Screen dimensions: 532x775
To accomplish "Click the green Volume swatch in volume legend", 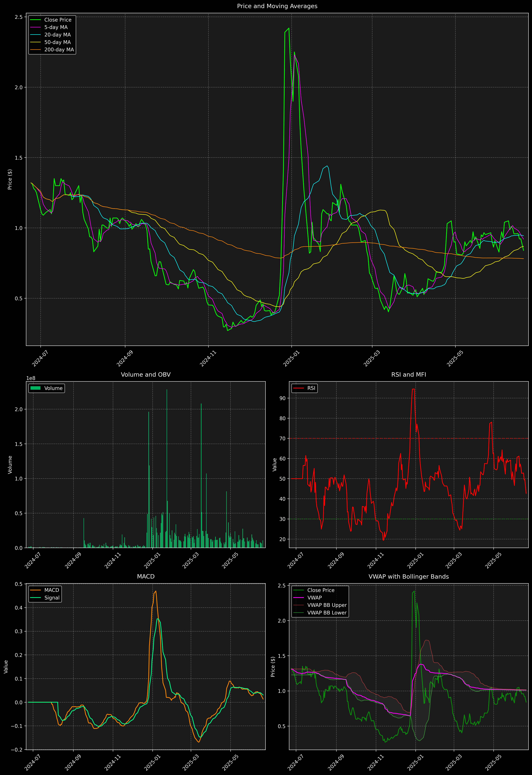I will [x=35, y=388].
